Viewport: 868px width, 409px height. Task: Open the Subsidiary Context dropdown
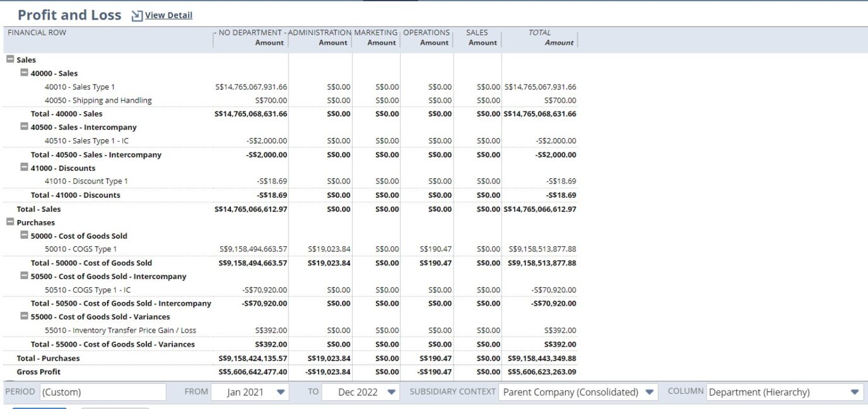coord(650,391)
